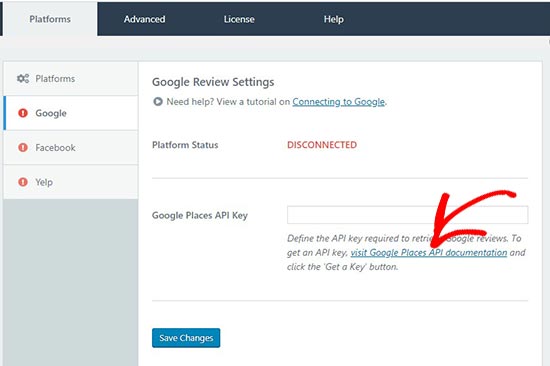
Task: Go to the Help tab
Action: pyautogui.click(x=333, y=19)
